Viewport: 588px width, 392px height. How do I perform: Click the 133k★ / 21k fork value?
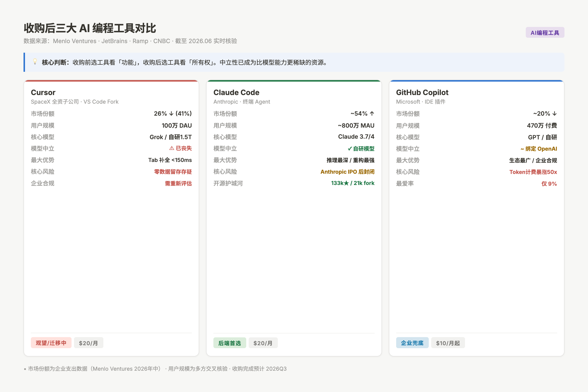tap(353, 183)
